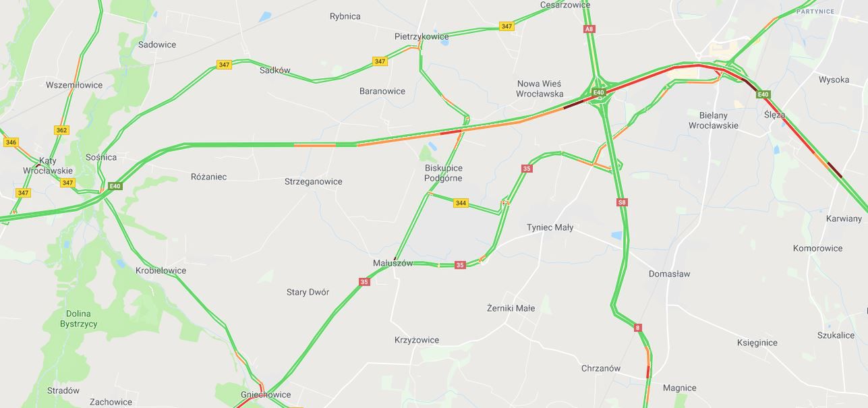Screen dimensions: 868x408
Task: Click the A8 road shield near Cesarzowice
Action: [589, 29]
